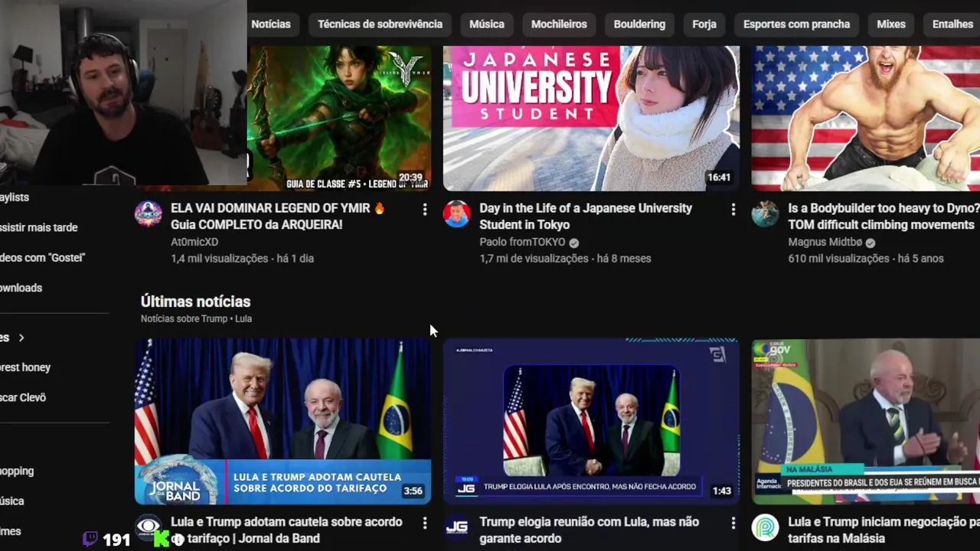Open the Paolo fromTOKYO channel avatar
Screen dimensions: 980x551
tap(457, 214)
